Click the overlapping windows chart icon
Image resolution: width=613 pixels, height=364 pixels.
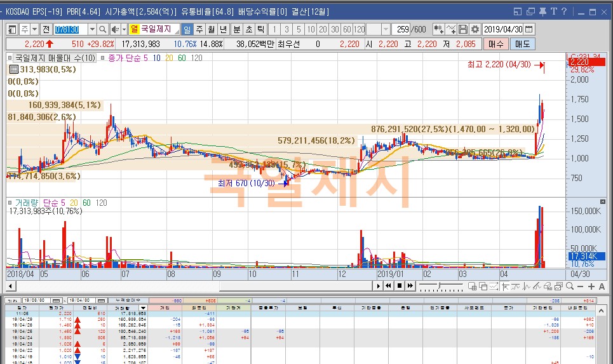[483, 286]
